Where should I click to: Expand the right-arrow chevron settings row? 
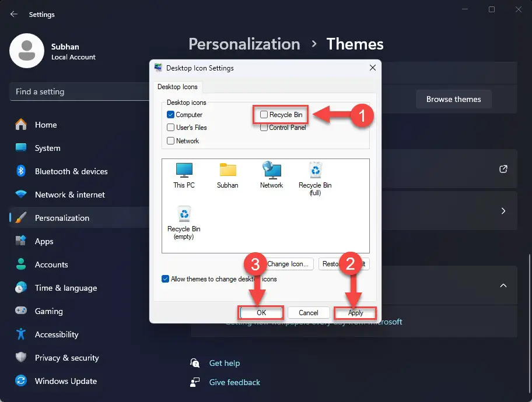click(503, 211)
